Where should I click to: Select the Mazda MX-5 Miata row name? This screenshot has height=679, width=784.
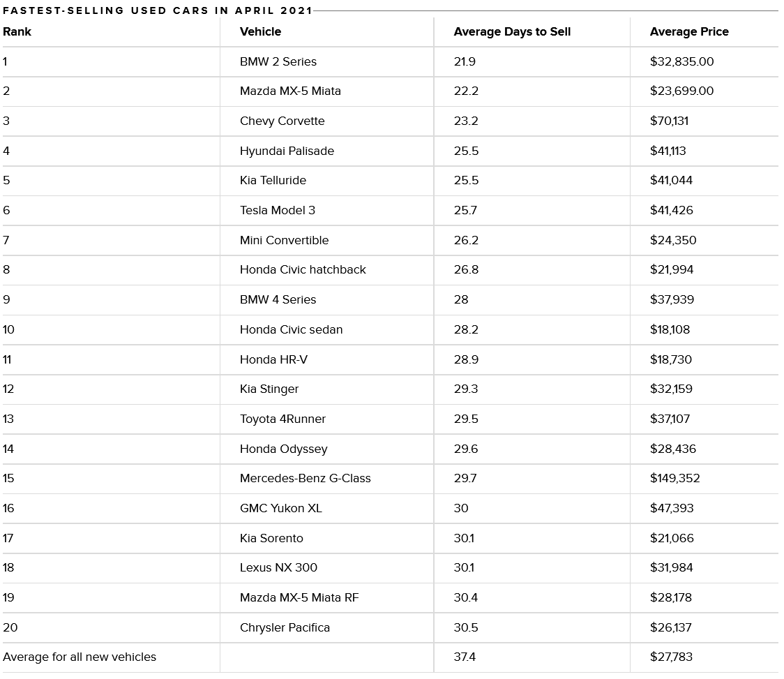pos(290,91)
